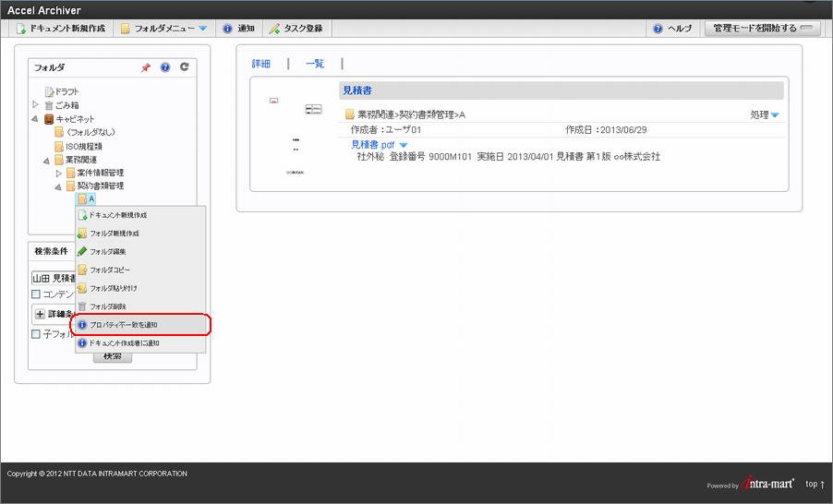Screen dimensions: 833x504
Task: Expand the 案件情報管理 tree node
Action: [58, 174]
